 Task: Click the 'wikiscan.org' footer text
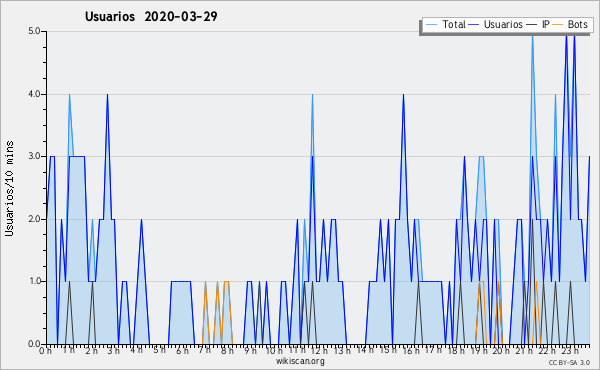pyautogui.click(x=300, y=361)
